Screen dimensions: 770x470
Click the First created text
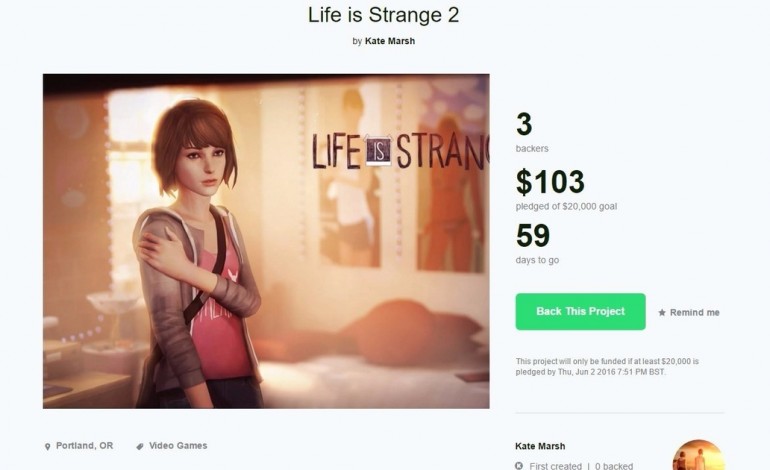click(x=555, y=466)
